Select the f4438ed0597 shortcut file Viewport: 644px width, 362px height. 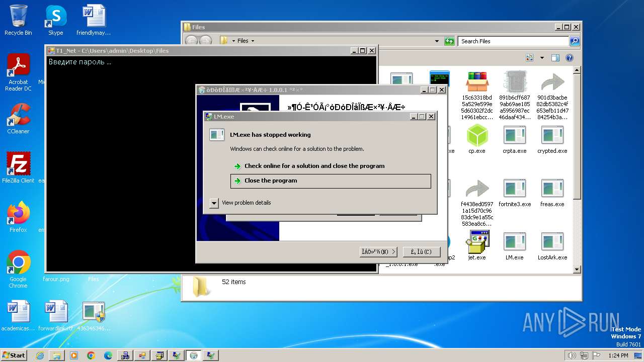click(477, 203)
